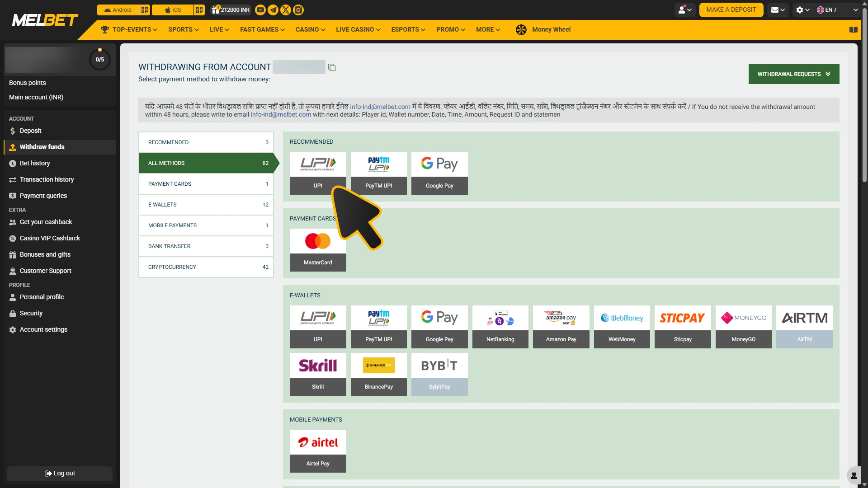Filter by the E-Wallets category
Screen dimensions: 868x488
pos(206,205)
